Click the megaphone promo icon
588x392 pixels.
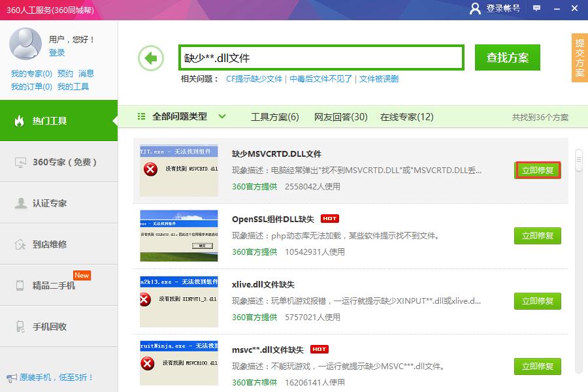pyautogui.click(x=12, y=378)
